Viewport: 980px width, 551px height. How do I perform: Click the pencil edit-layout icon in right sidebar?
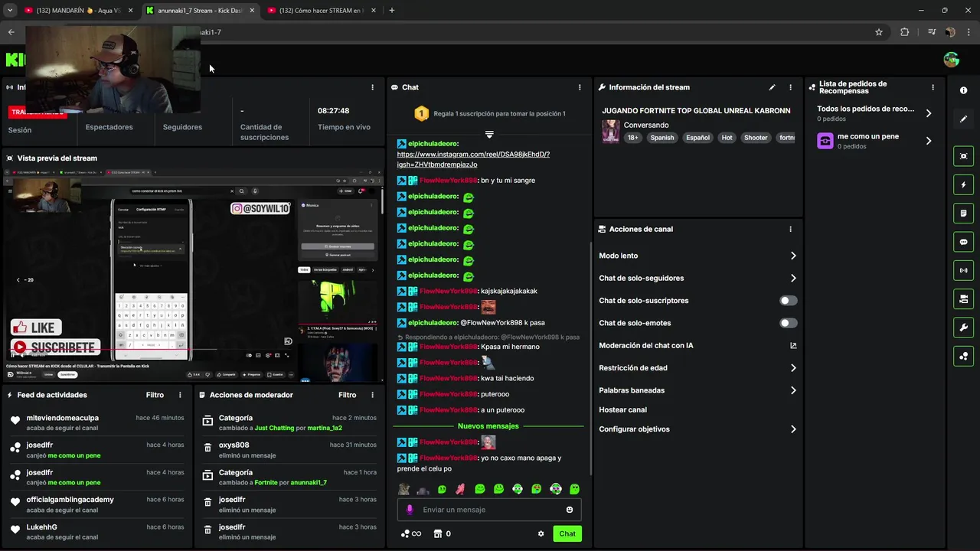963,119
